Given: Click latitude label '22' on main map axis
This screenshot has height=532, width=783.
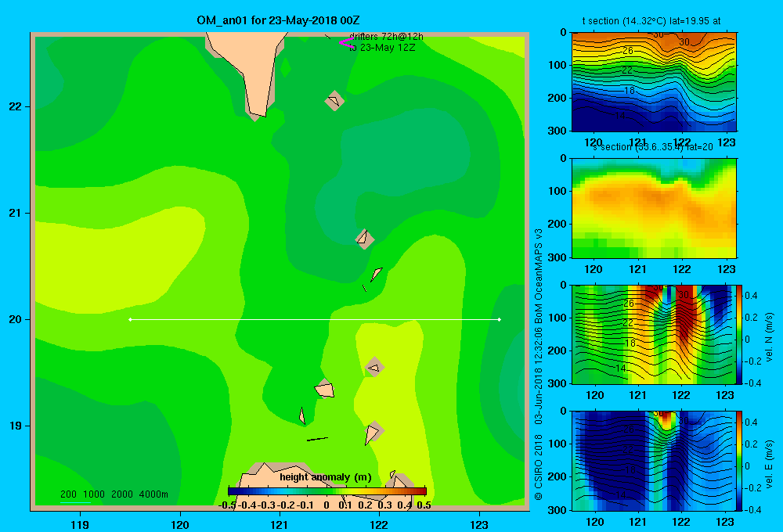Looking at the screenshot, I should coord(16,106).
